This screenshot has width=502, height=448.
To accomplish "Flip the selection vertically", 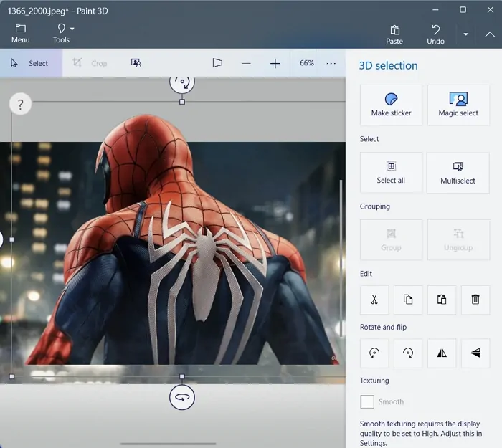I will 475,353.
